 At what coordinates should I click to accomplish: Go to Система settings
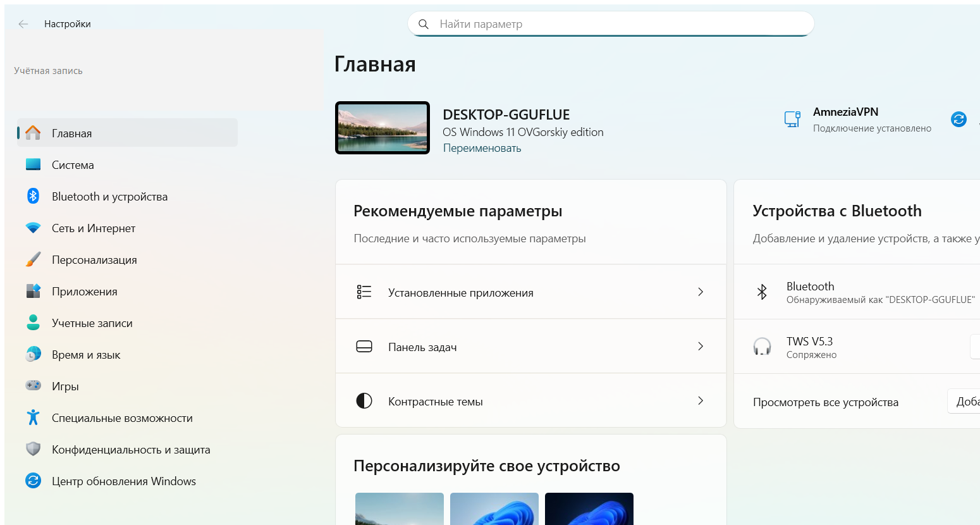point(127,164)
